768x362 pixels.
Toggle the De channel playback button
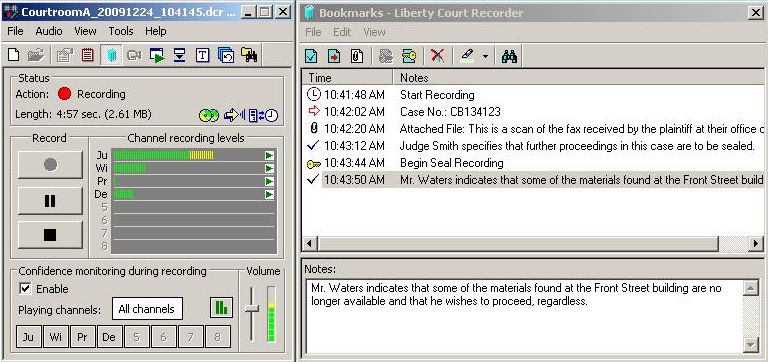[109, 337]
